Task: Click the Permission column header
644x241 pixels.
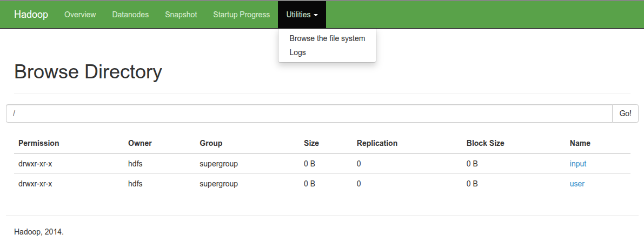Action: (39, 143)
